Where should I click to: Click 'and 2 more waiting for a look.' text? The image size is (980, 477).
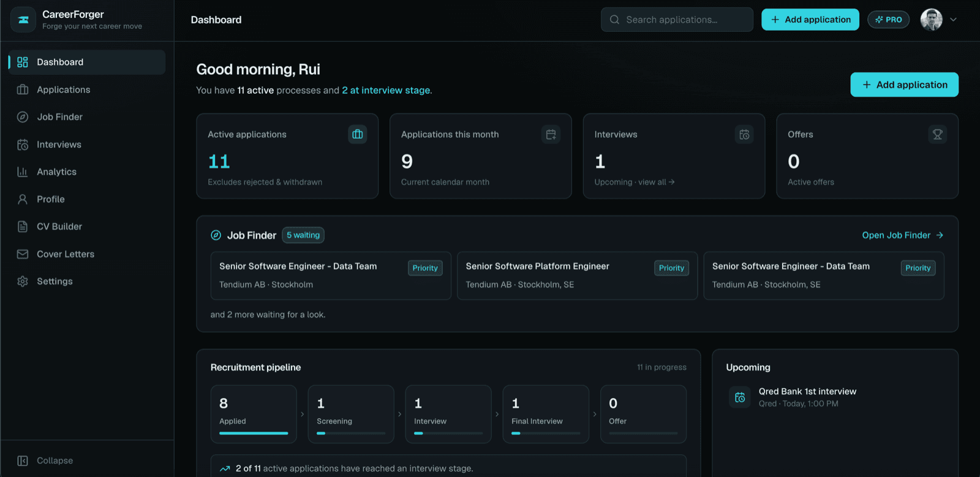coord(268,315)
